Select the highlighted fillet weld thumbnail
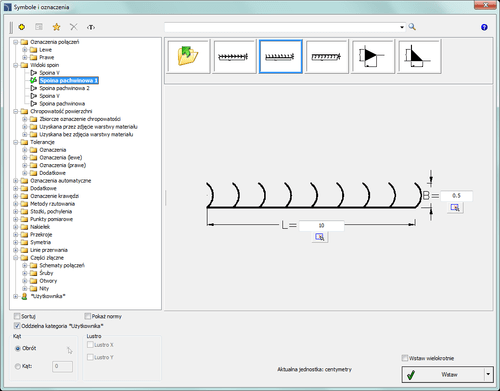This screenshot has height=391, width=500. pyautogui.click(x=281, y=56)
